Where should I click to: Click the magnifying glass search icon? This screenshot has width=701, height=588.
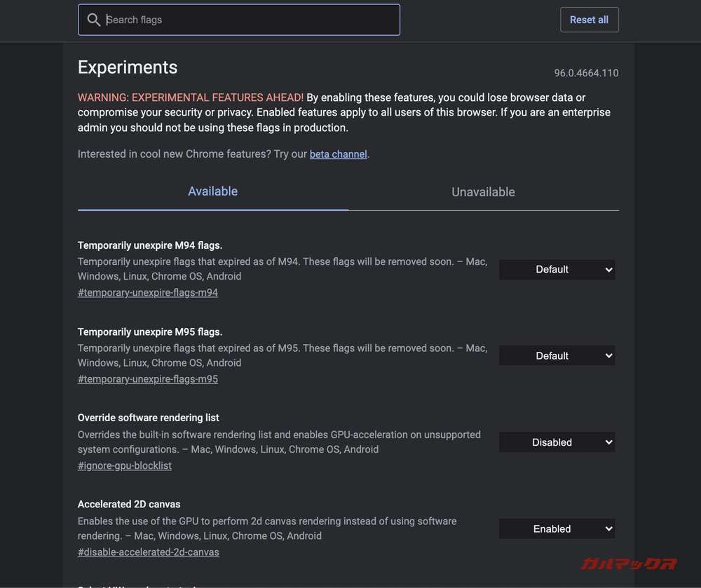(93, 20)
